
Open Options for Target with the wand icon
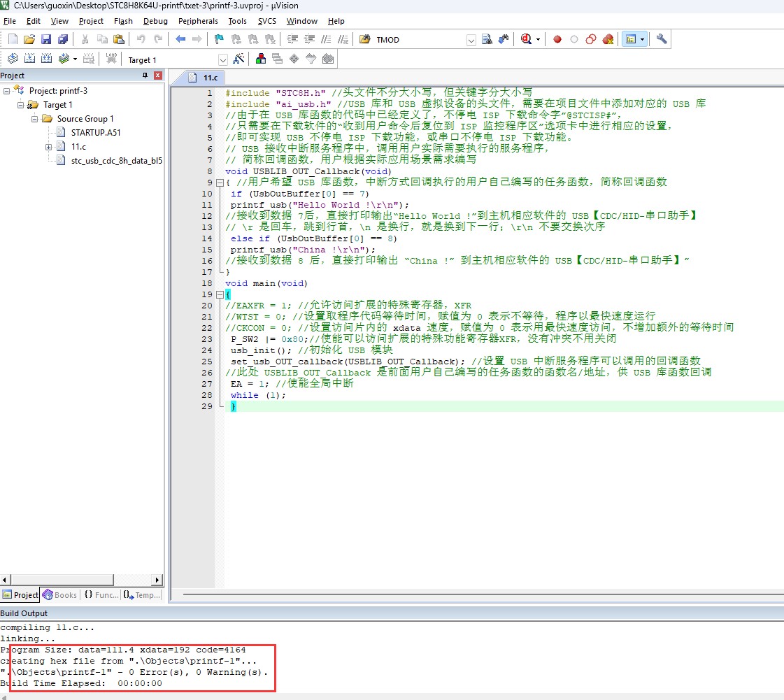point(239,59)
